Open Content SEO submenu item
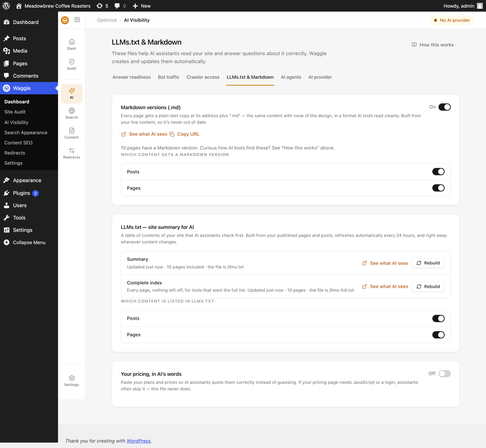This screenshot has width=486, height=448. pyautogui.click(x=18, y=143)
